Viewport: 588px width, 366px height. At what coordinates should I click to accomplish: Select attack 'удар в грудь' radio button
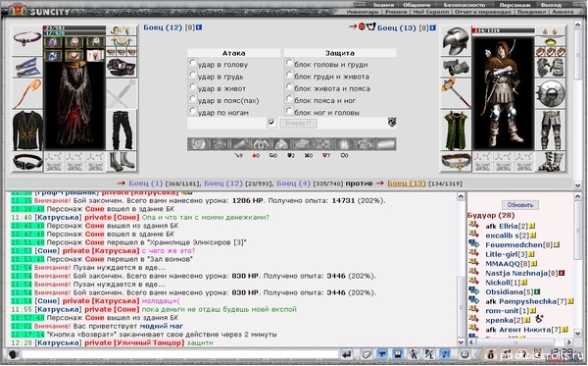click(x=193, y=76)
